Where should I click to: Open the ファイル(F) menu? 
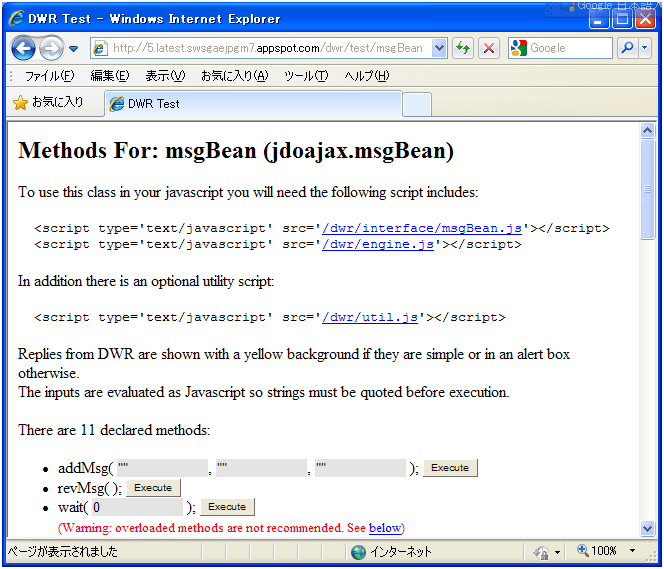[49, 76]
